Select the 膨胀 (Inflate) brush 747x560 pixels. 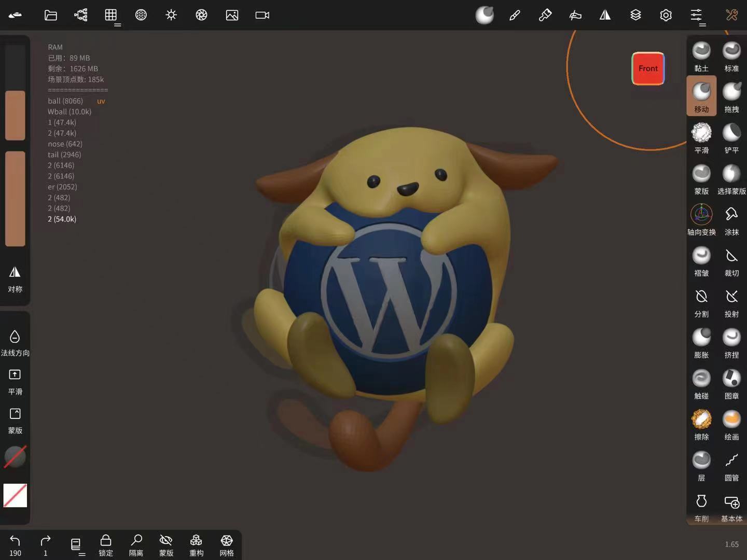[701, 343]
